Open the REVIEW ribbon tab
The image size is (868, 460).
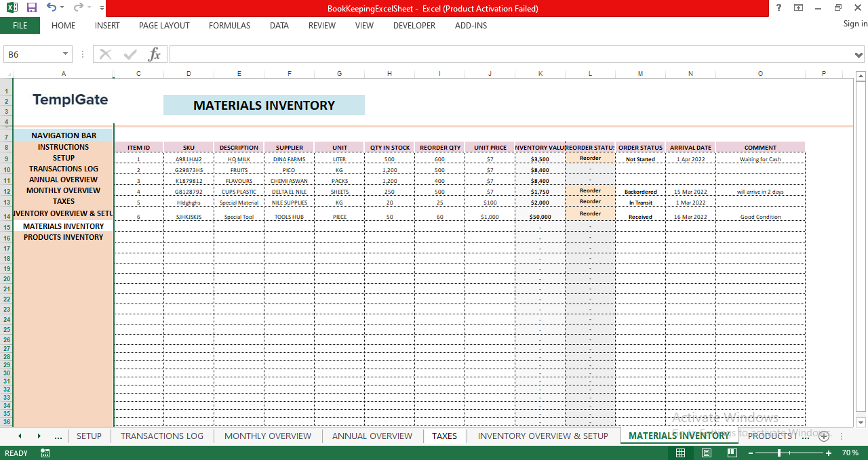(322, 26)
